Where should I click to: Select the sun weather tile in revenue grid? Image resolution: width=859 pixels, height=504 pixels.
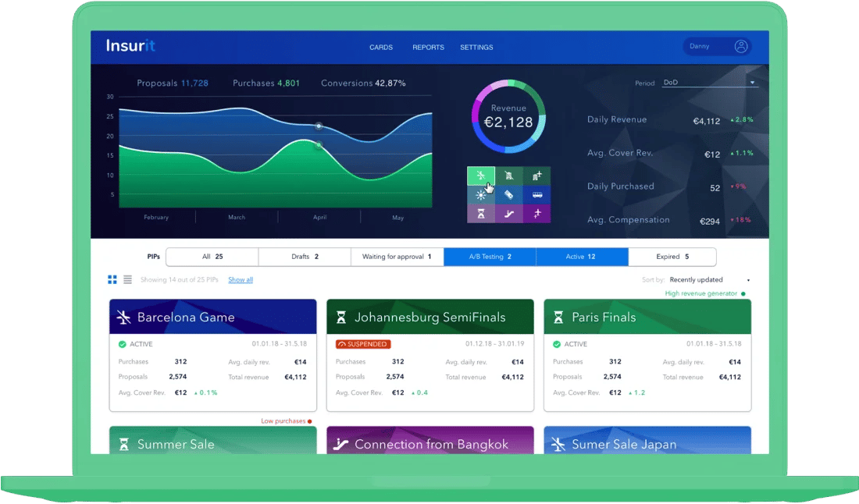(480, 195)
